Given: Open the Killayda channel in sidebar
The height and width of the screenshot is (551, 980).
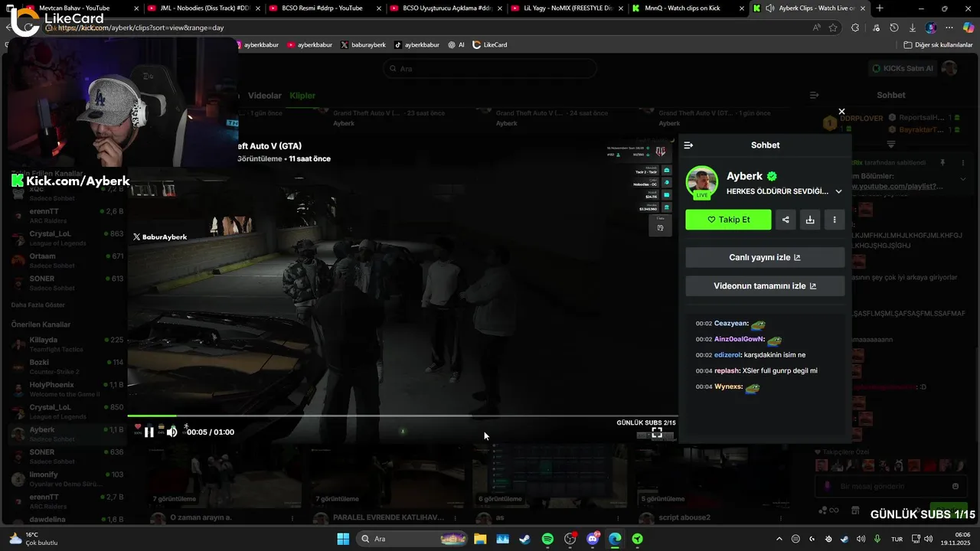Looking at the screenshot, I should (67, 344).
